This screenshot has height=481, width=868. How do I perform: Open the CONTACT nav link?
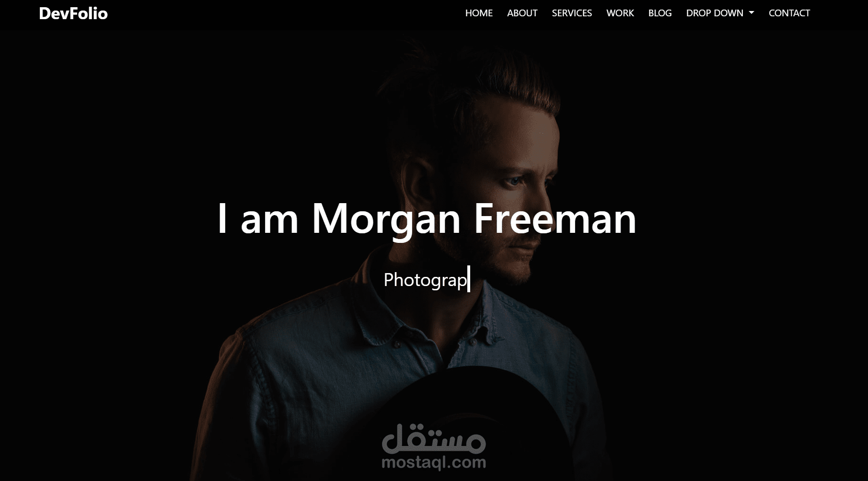pyautogui.click(x=789, y=13)
